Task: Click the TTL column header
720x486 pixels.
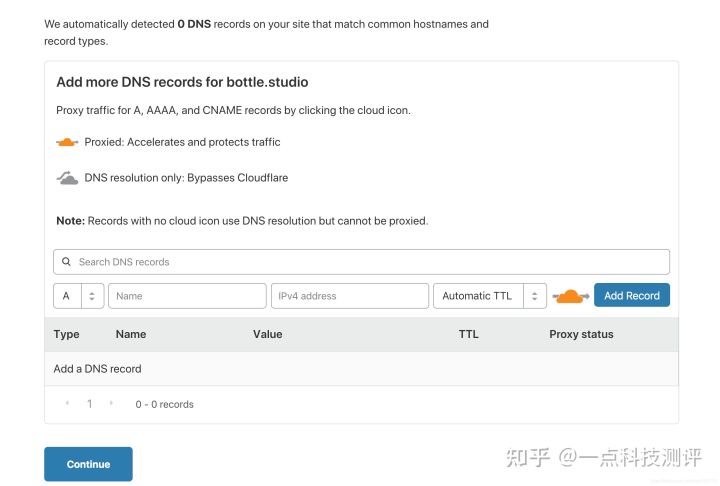Action: [468, 334]
